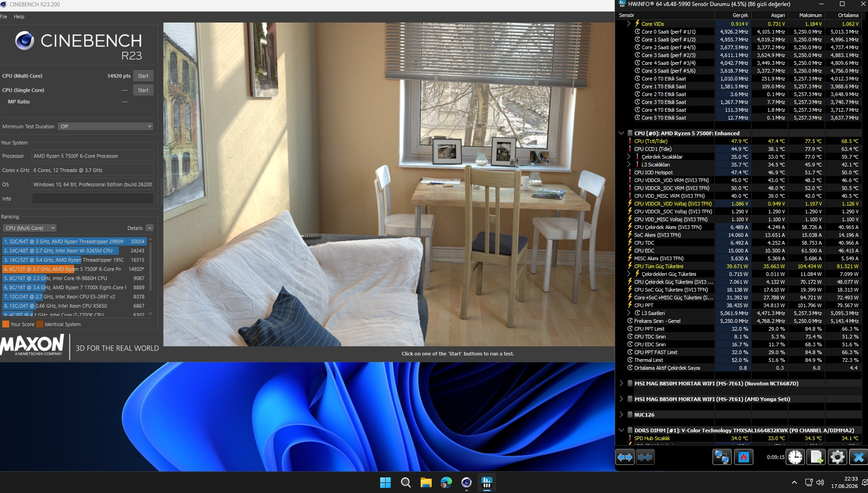Click the Info input field

[x=93, y=199]
